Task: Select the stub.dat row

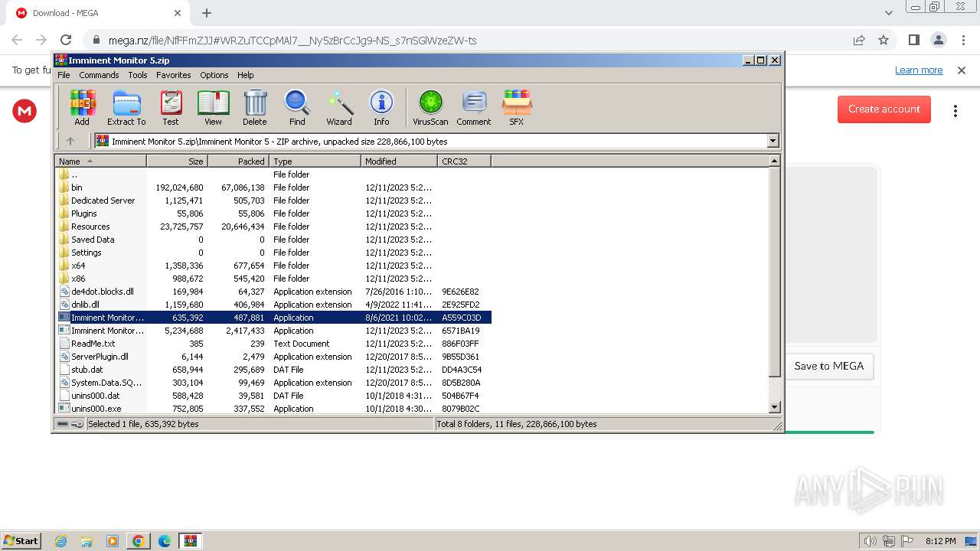Action: (274, 370)
